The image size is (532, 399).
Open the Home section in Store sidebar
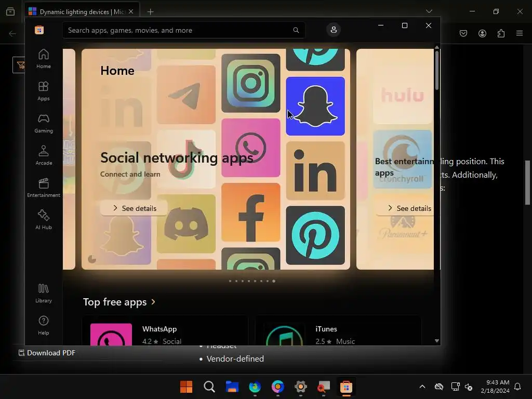coord(44,59)
